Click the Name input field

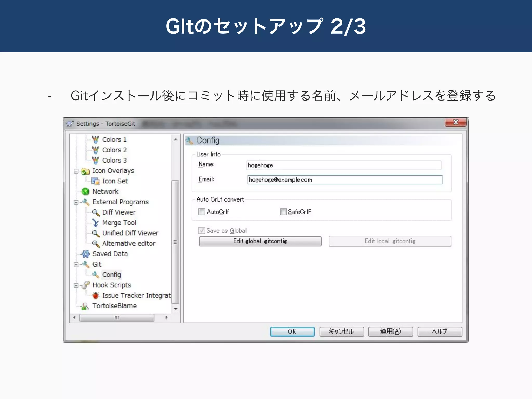pos(344,165)
